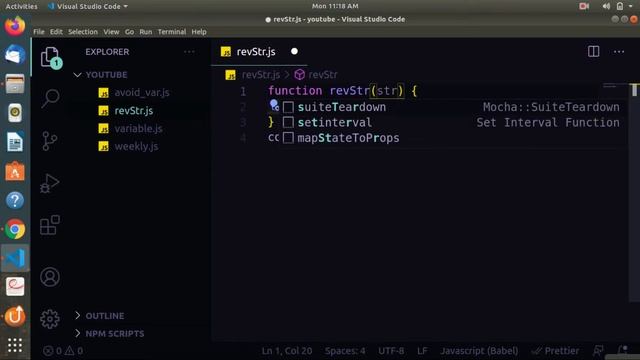Open the Go menu
Viewport: 640px width, 360px height.
coord(129,32)
